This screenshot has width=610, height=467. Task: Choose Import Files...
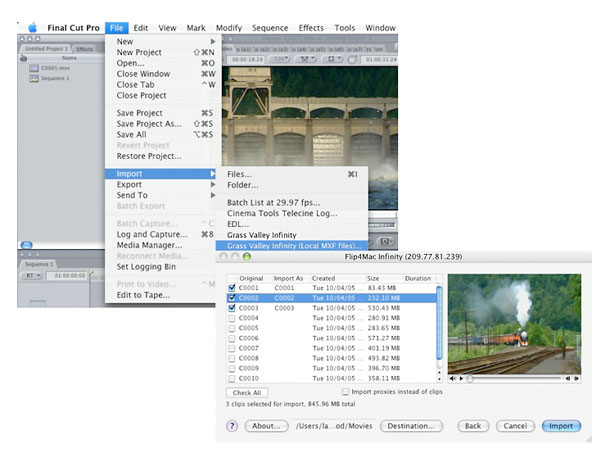tap(292, 174)
